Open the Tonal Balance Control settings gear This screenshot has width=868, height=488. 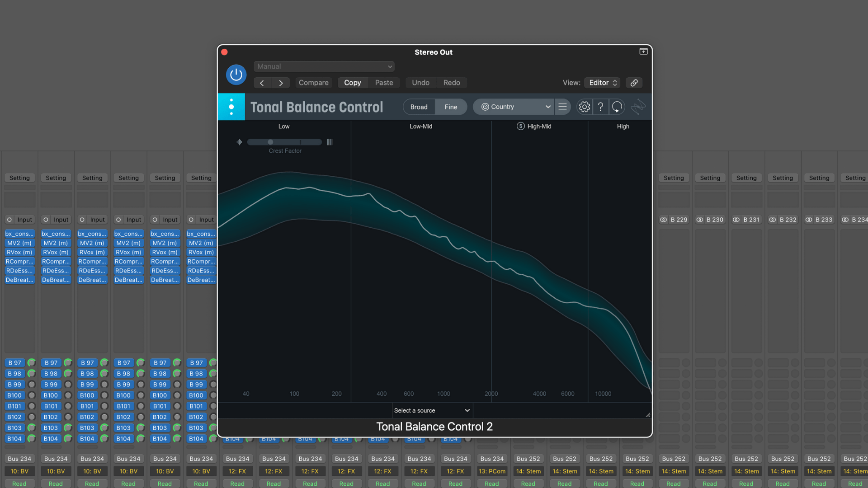(x=585, y=107)
